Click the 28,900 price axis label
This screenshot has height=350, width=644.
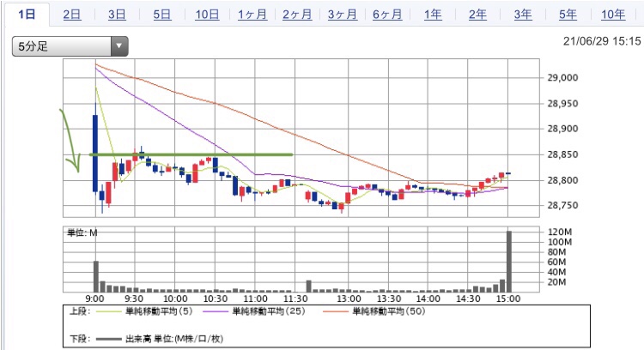coord(562,129)
